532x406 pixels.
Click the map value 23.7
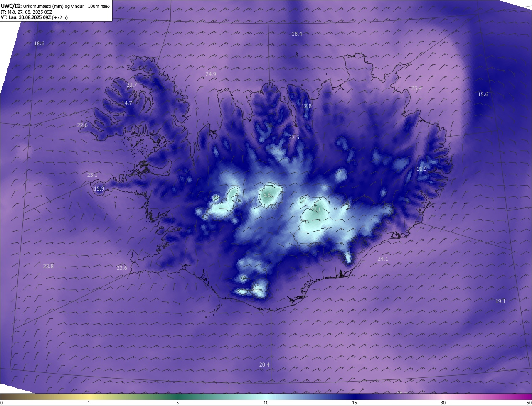click(132, 85)
